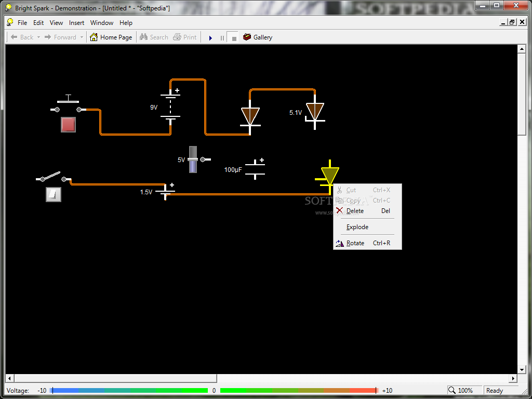Image resolution: width=532 pixels, height=399 pixels.
Task: Select the highlighted yellow diode component
Action: (x=329, y=176)
